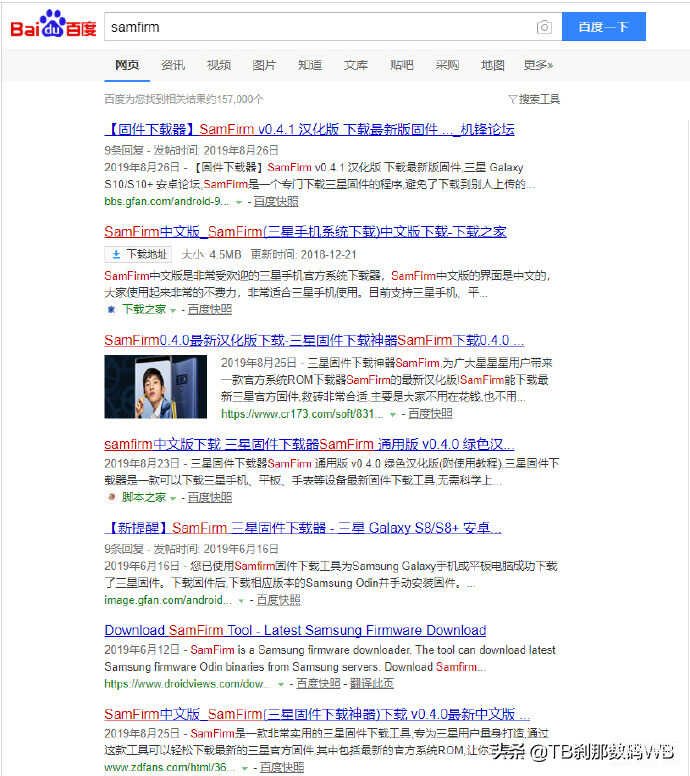The image size is (690, 776).
Task: Open 【新提醒】SamFirm Galaxy S8/S8+ result
Action: coord(303,528)
